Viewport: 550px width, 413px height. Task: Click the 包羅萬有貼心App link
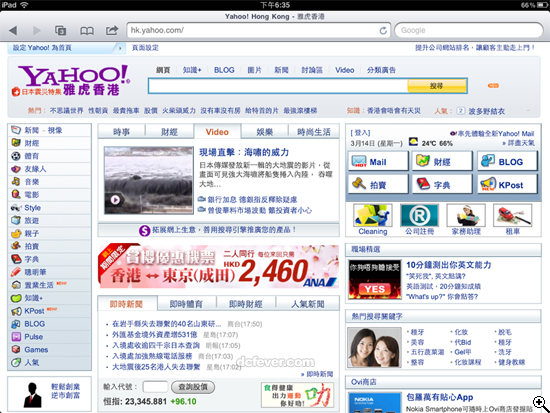[440, 397]
